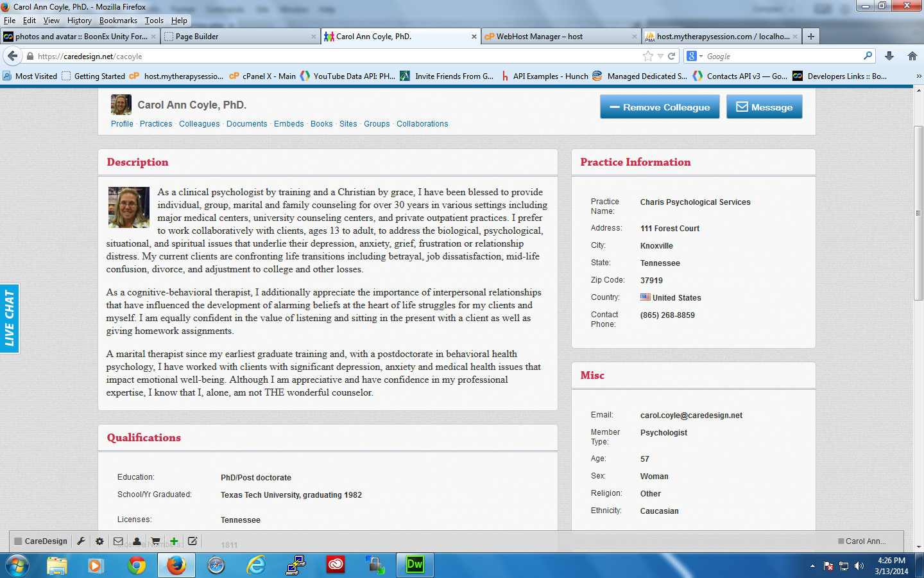Open the gear settings in CareDesign bar
Image resolution: width=924 pixels, height=578 pixels.
[99, 541]
